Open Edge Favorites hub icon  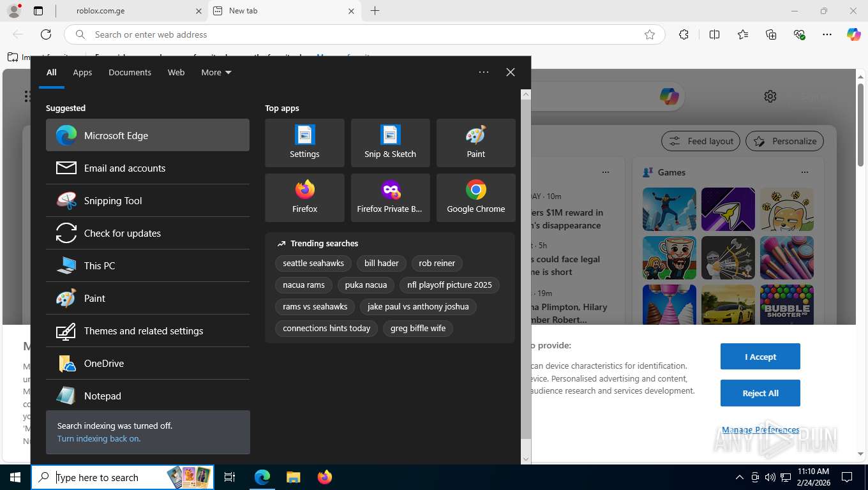click(x=743, y=34)
